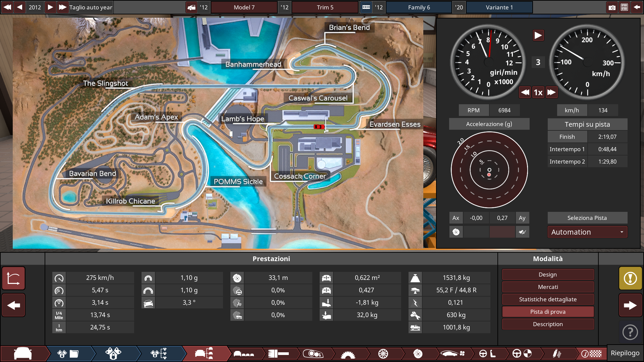Image resolution: width=644 pixels, height=362 pixels.
Task: Open Statistiche dettagliate
Action: point(548,299)
